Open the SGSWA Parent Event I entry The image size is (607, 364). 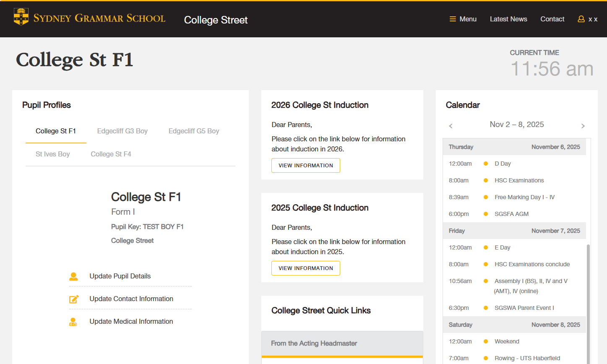click(x=524, y=308)
